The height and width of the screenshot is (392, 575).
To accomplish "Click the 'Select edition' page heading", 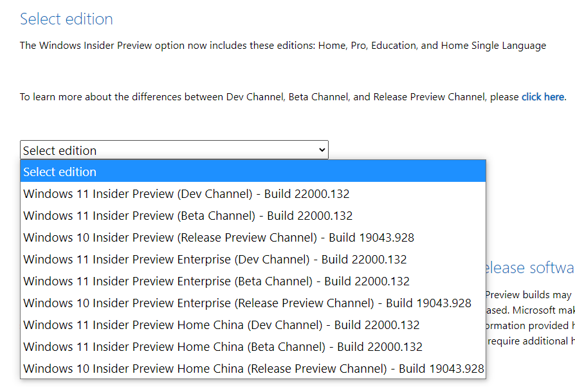I will (x=66, y=19).
